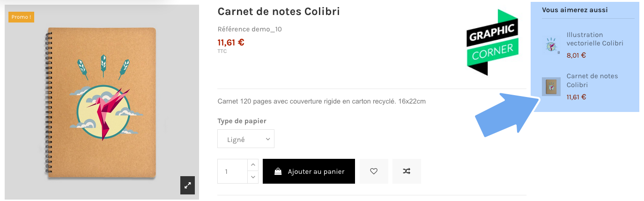Decrease quantity with down arrow
The width and height of the screenshot is (644, 201).
[253, 178]
